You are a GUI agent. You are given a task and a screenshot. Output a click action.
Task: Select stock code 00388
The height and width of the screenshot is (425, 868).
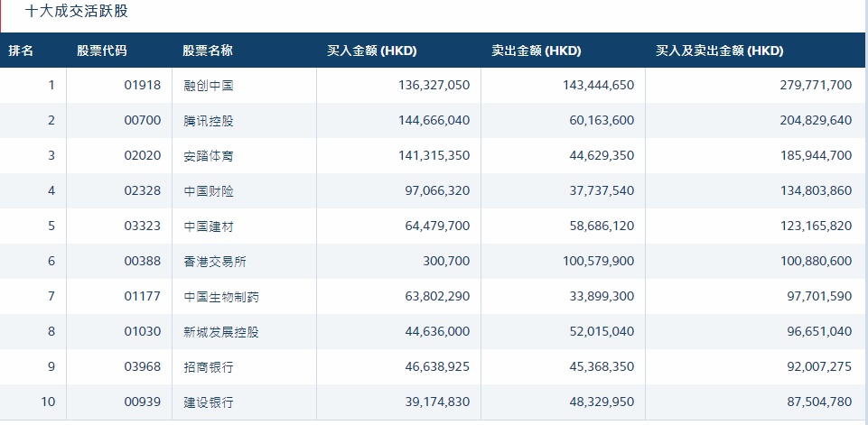(143, 261)
